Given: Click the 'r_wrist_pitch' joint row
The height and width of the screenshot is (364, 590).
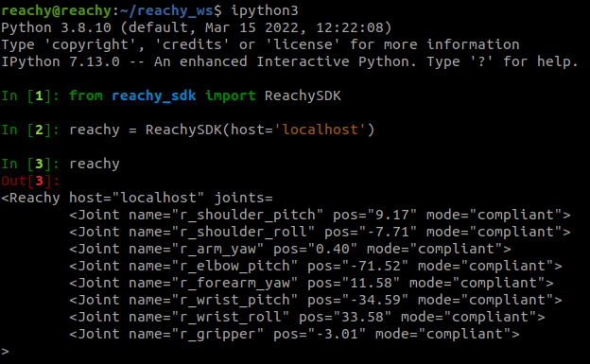Looking at the screenshot, I should (316, 300).
